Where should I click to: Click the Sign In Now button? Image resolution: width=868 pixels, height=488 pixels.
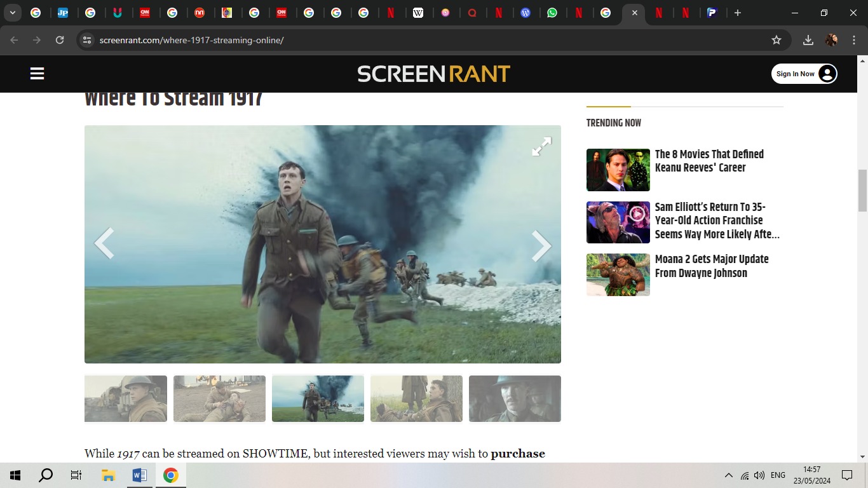coord(804,74)
